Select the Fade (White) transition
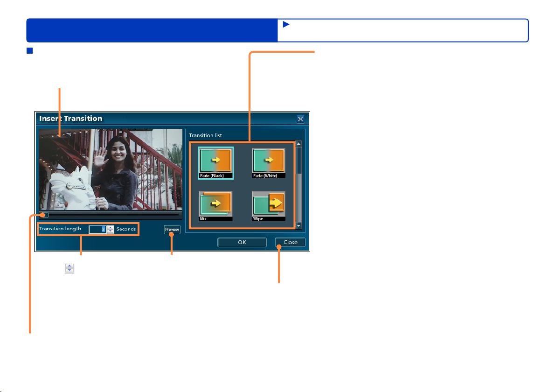 click(x=268, y=163)
